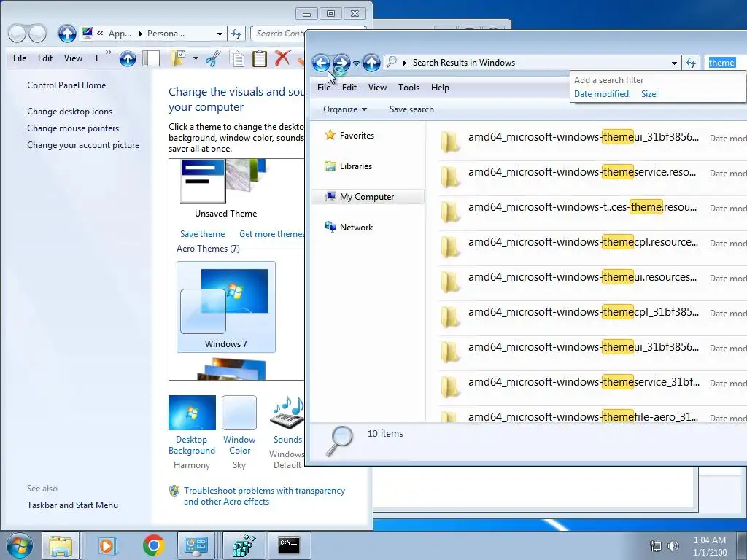Open Change mouse pointers link
Screen dimensions: 747x560
[73, 128]
